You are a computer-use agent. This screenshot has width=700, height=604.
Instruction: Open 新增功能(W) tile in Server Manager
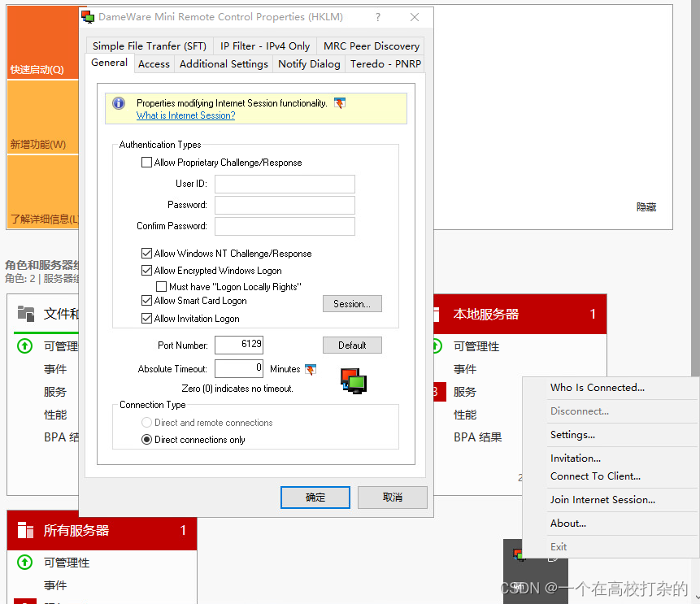click(x=43, y=117)
